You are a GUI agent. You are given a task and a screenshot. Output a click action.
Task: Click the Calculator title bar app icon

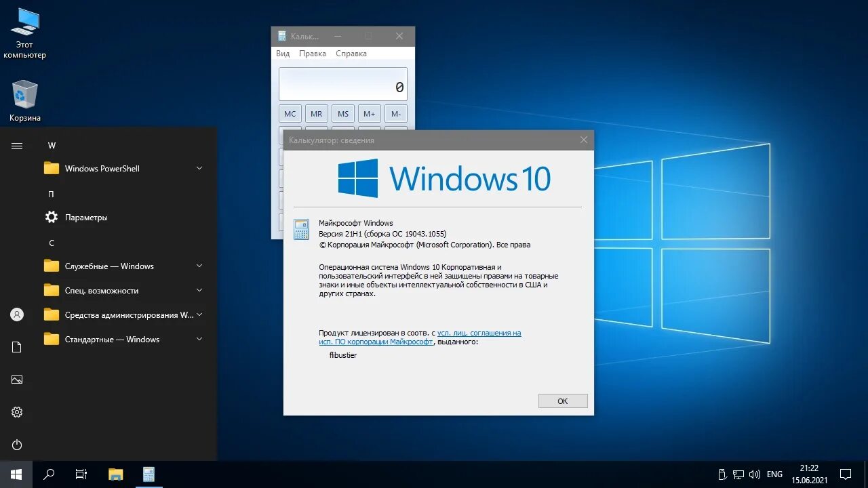click(281, 36)
